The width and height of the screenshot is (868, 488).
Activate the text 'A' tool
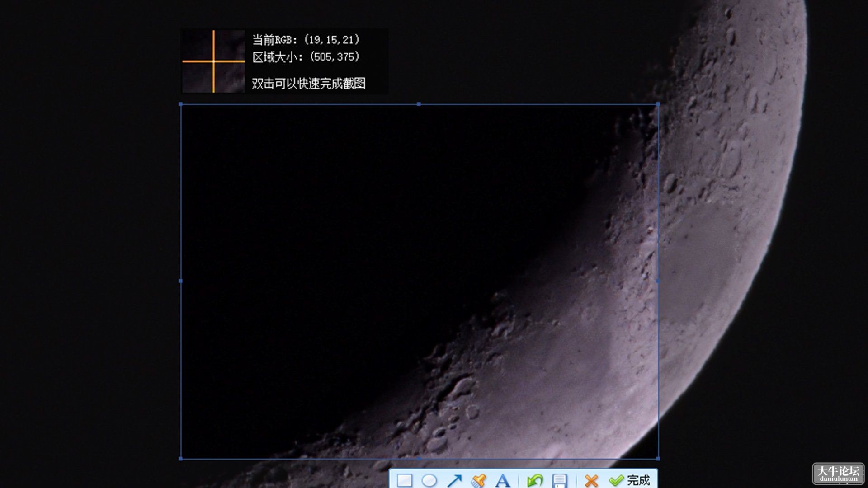[502, 480]
